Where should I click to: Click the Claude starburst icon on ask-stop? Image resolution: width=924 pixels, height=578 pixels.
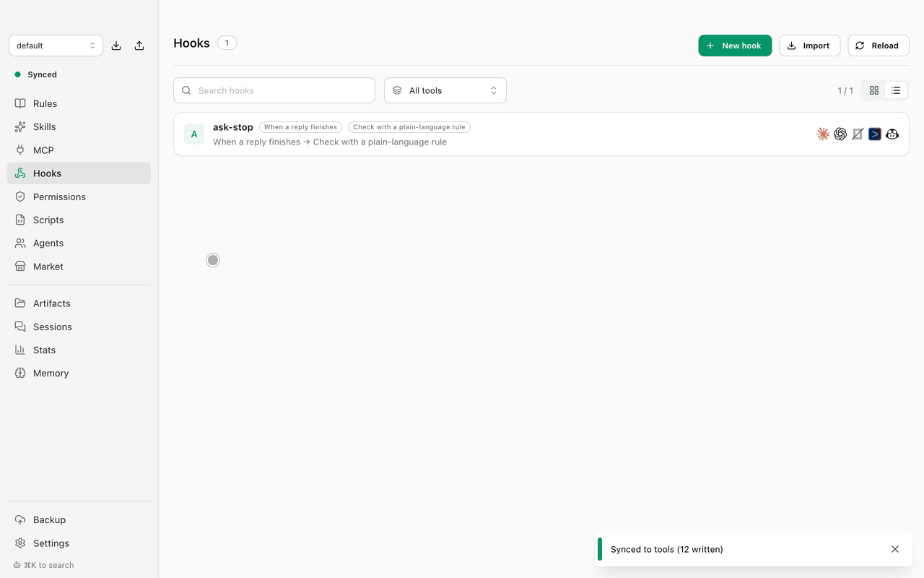tap(823, 134)
